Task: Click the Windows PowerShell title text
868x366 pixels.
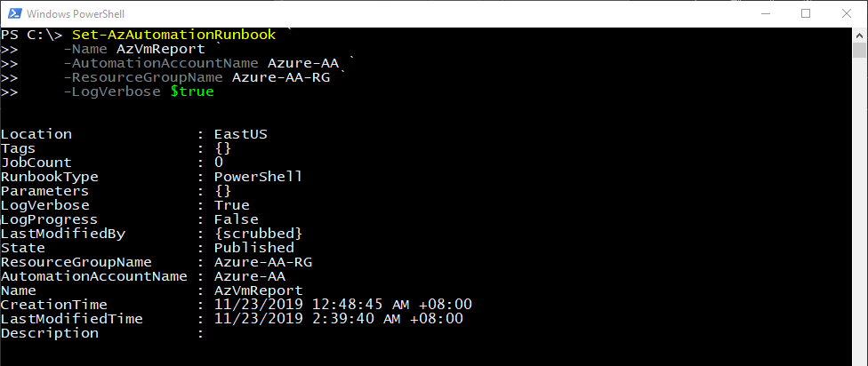Action: [75, 13]
